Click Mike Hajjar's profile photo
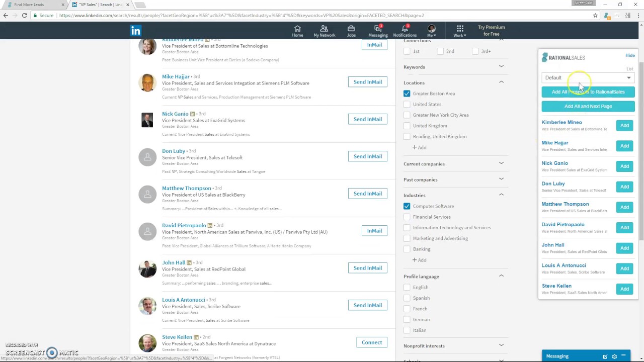The height and width of the screenshot is (362, 644). click(x=147, y=83)
